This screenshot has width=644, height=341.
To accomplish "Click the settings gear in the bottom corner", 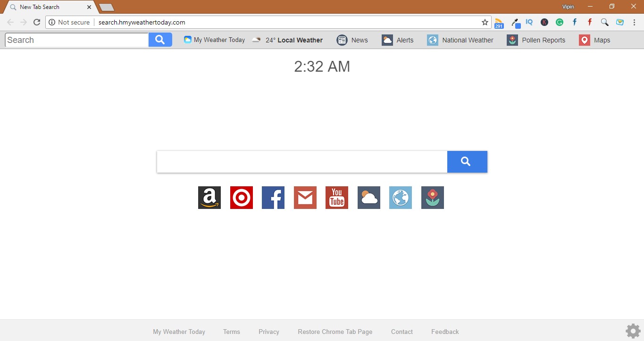I will coord(633,331).
